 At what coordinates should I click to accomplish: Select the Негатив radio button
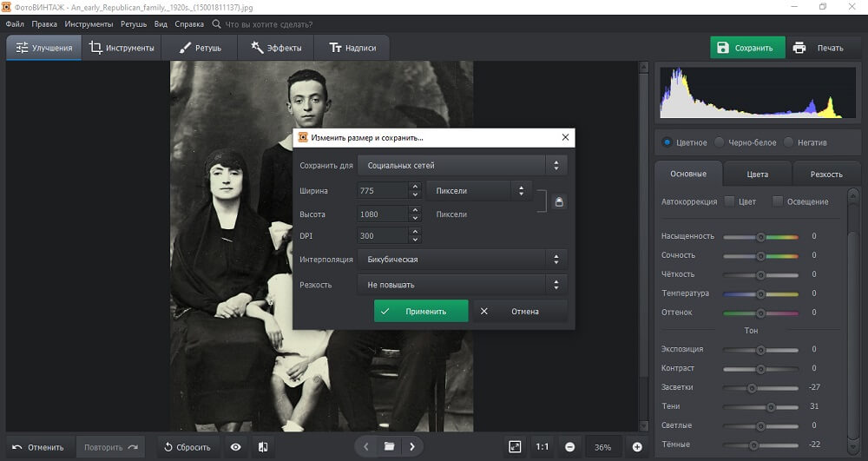[788, 142]
